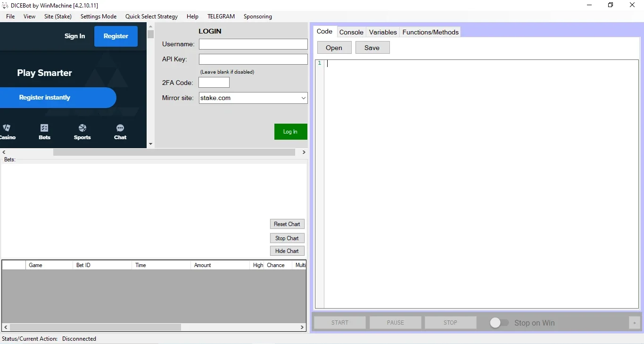Open the Chat bubble icon

pyautogui.click(x=120, y=128)
